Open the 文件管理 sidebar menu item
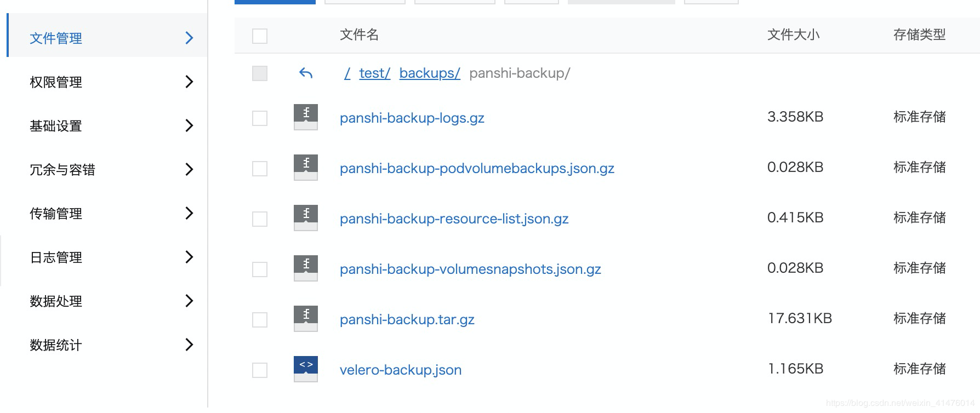Screen dimensions: 980x413 click(x=107, y=38)
